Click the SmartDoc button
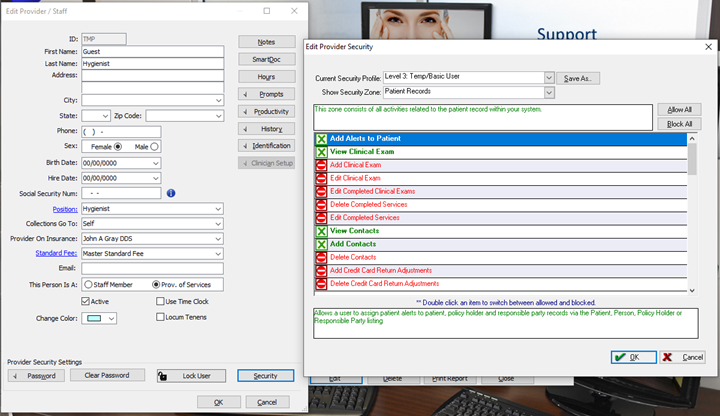This screenshot has width=720, height=416. point(266,59)
